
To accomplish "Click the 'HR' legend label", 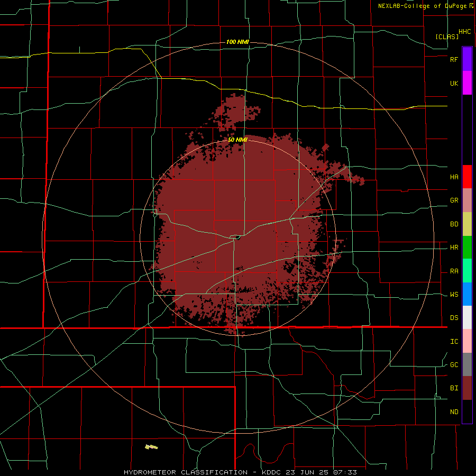I will 454,248.
